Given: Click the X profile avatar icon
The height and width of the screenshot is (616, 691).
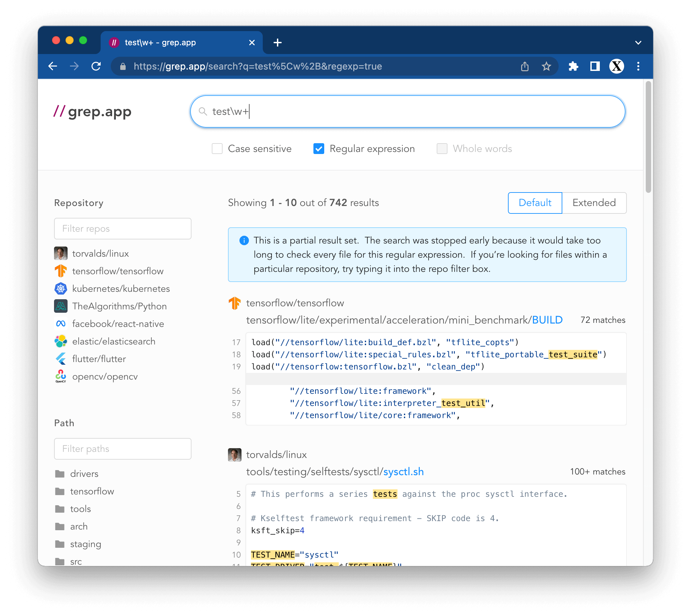Looking at the screenshot, I should pyautogui.click(x=617, y=66).
